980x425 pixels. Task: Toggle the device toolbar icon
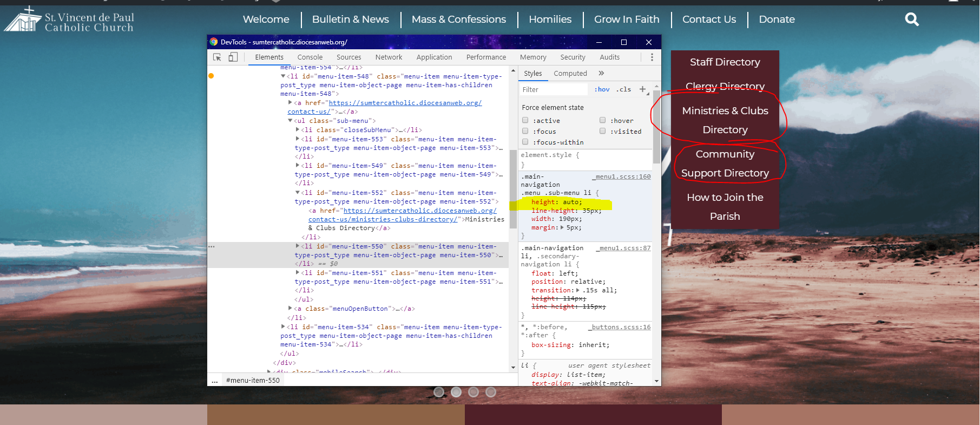(x=233, y=57)
